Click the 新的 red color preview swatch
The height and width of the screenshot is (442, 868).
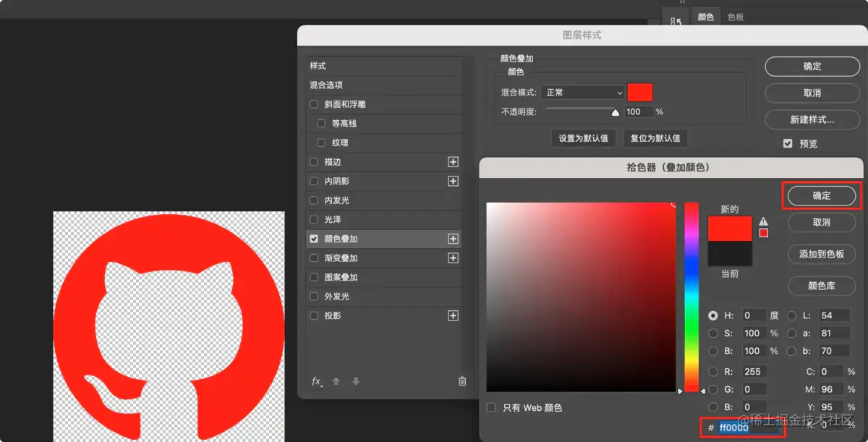coord(730,229)
